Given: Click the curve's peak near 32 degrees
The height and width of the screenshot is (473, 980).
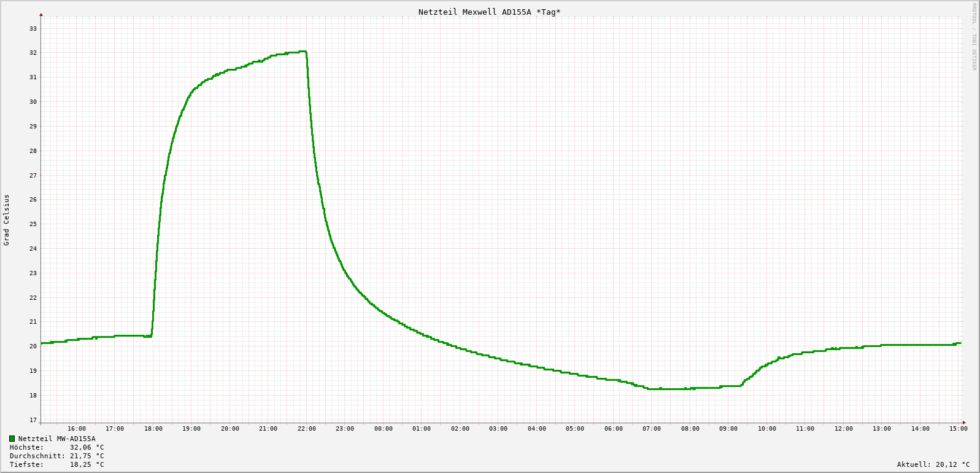Looking at the screenshot, I should coord(302,52).
